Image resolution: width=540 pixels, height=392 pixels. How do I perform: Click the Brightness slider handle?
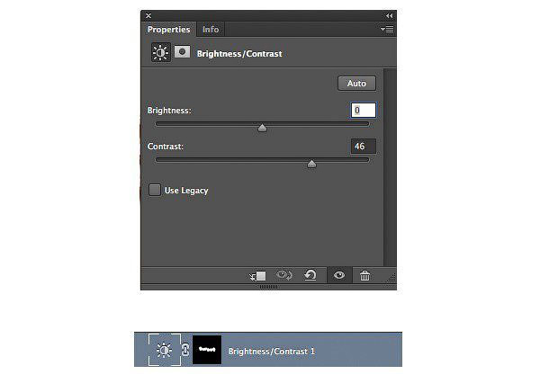pos(262,129)
